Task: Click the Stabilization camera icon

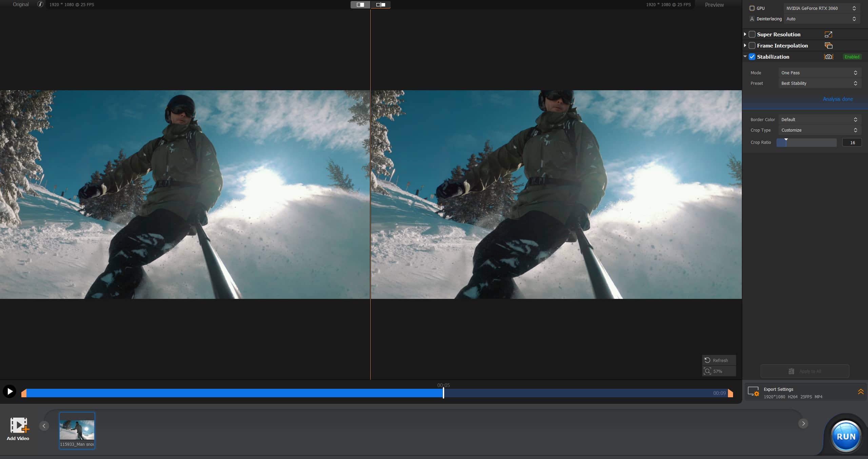Action: [829, 57]
